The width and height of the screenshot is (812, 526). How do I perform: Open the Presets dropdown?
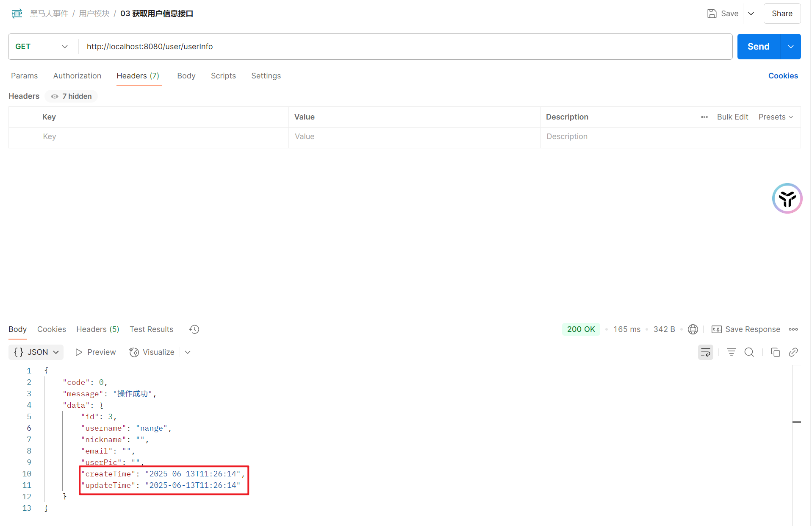click(776, 117)
